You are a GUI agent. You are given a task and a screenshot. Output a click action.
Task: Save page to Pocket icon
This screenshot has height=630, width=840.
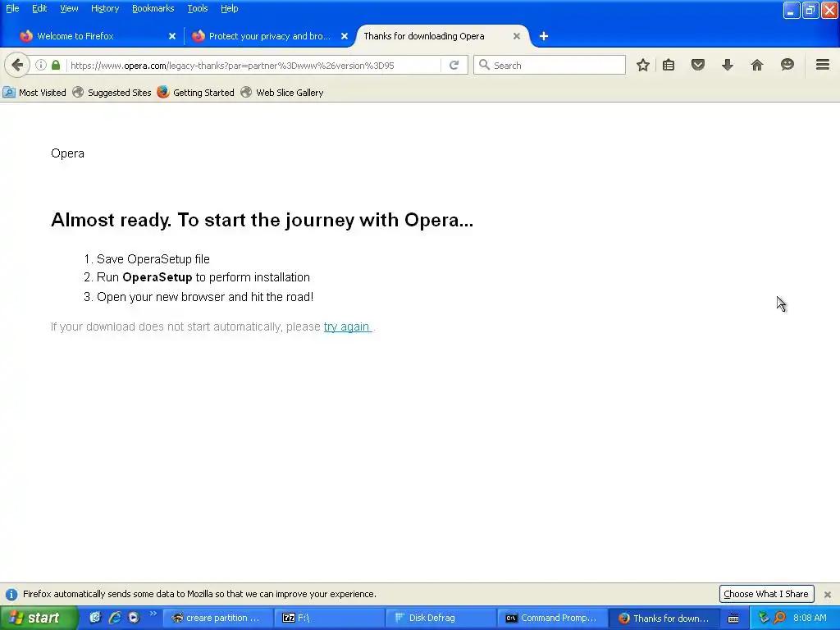click(x=697, y=66)
